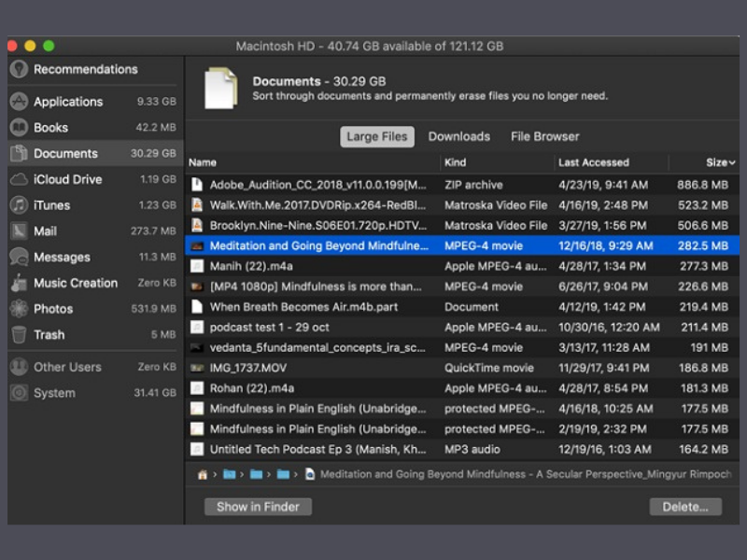
Task: Click the Photos flower icon
Action: 19,309
